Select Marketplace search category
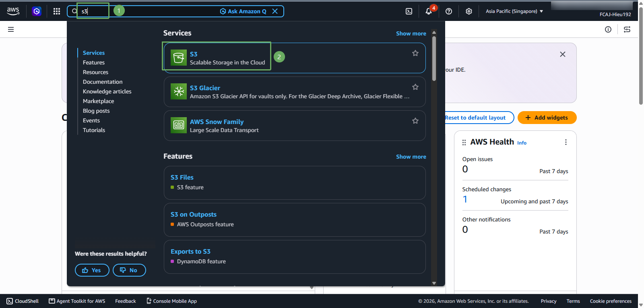 99,101
